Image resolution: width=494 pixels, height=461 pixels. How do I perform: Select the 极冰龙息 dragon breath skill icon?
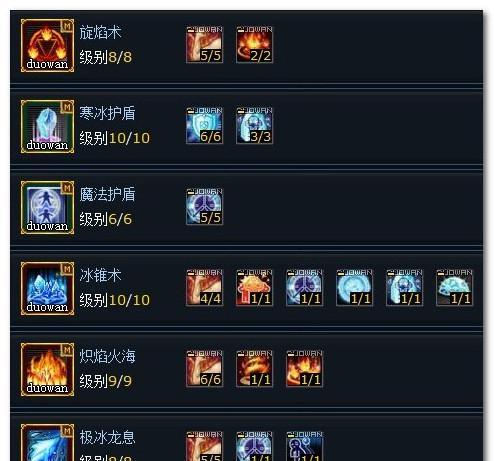[47, 443]
